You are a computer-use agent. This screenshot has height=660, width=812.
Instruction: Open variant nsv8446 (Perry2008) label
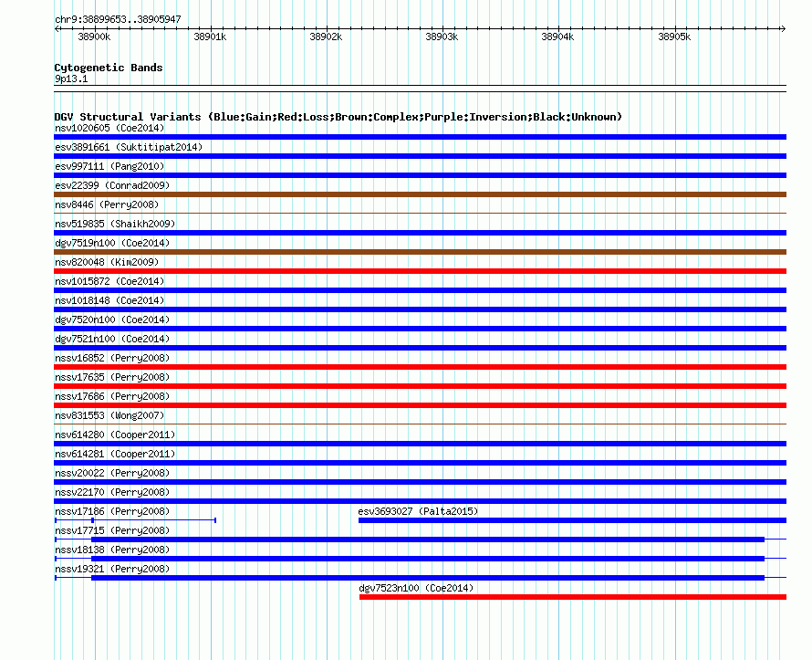click(107, 204)
